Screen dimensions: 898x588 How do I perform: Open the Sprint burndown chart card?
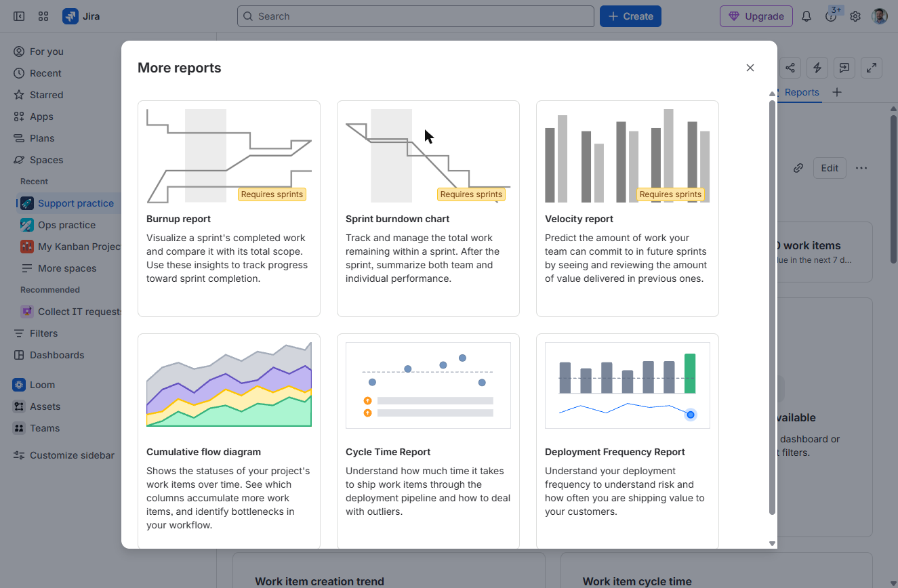tap(428, 209)
